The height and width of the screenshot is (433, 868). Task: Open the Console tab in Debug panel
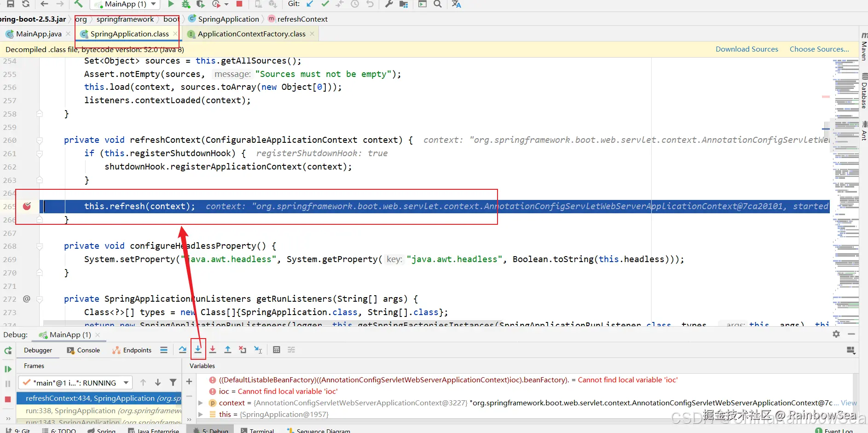(x=83, y=350)
